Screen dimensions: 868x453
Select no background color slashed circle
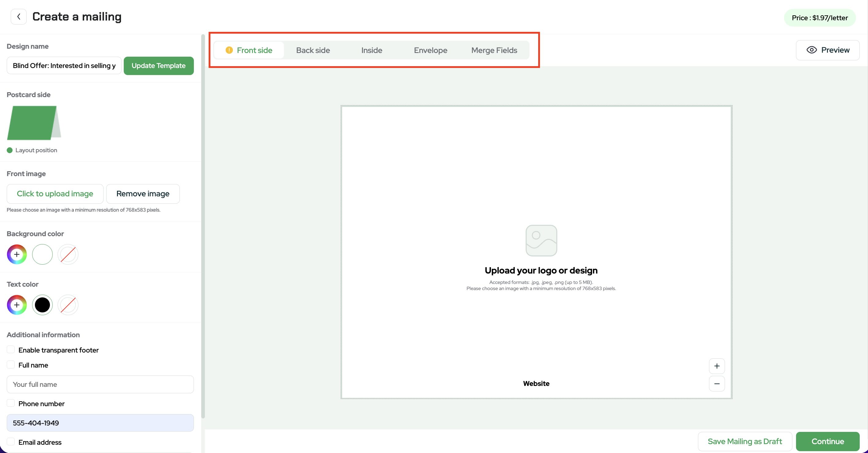(68, 255)
